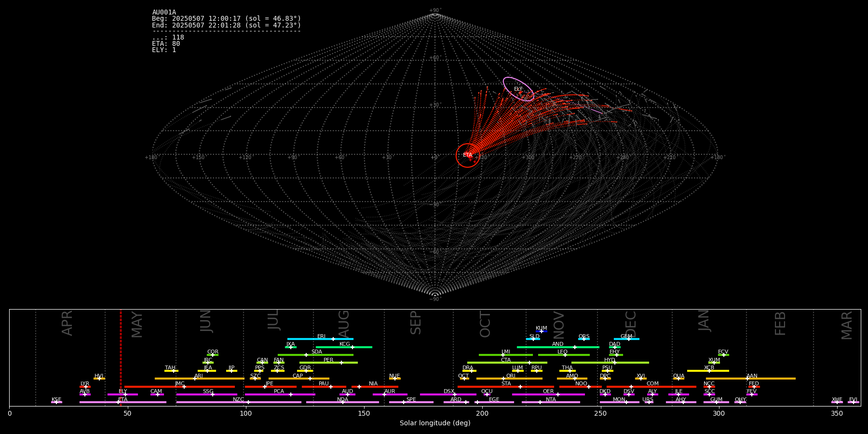Click the NTA shower bar in timeline
The image size is (868, 434).
(x=551, y=402)
